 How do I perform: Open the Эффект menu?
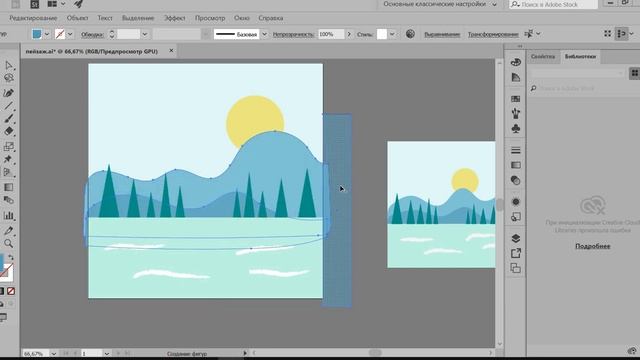[x=174, y=18]
